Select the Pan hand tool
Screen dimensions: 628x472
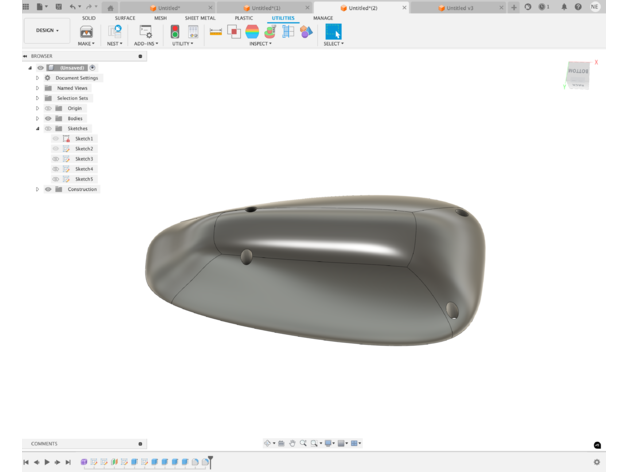pos(292,443)
